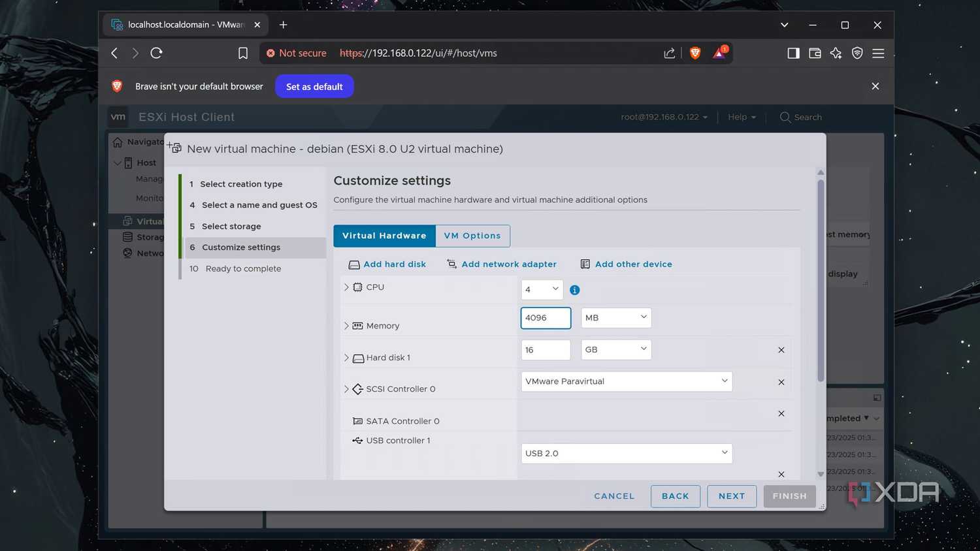Toggle the browser sidebar panel icon
Image resolution: width=980 pixels, height=551 pixels.
point(793,54)
